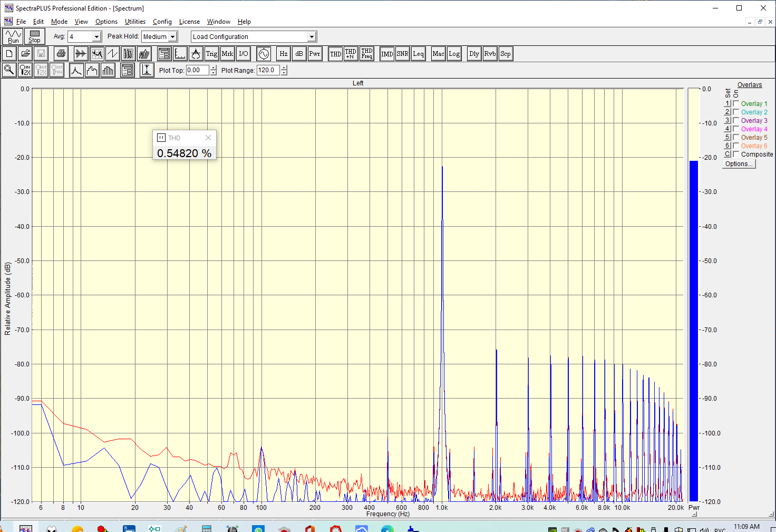776x532 pixels.
Task: Click the Leq toolbar button
Action: (x=418, y=54)
